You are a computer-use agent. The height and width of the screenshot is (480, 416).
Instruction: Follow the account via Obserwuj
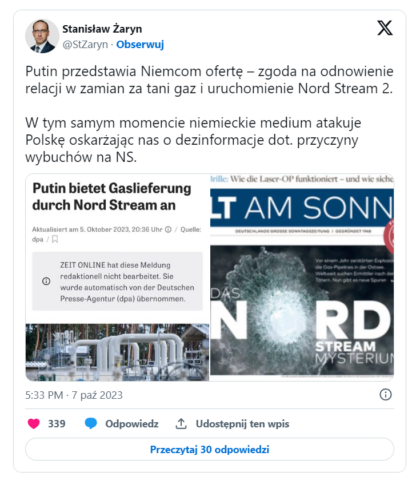tap(140, 44)
